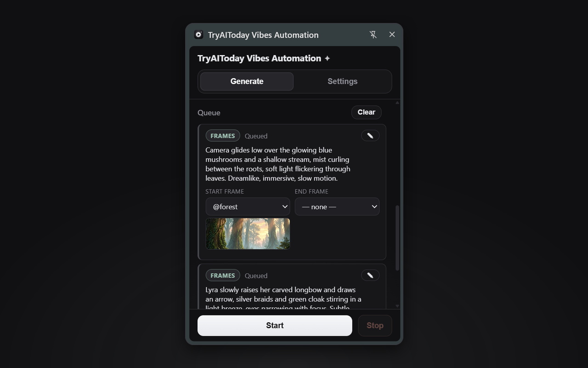Screen dimensions: 588x368
Task: Open the Start Frame dropdown showing @forest
Action: (248, 207)
